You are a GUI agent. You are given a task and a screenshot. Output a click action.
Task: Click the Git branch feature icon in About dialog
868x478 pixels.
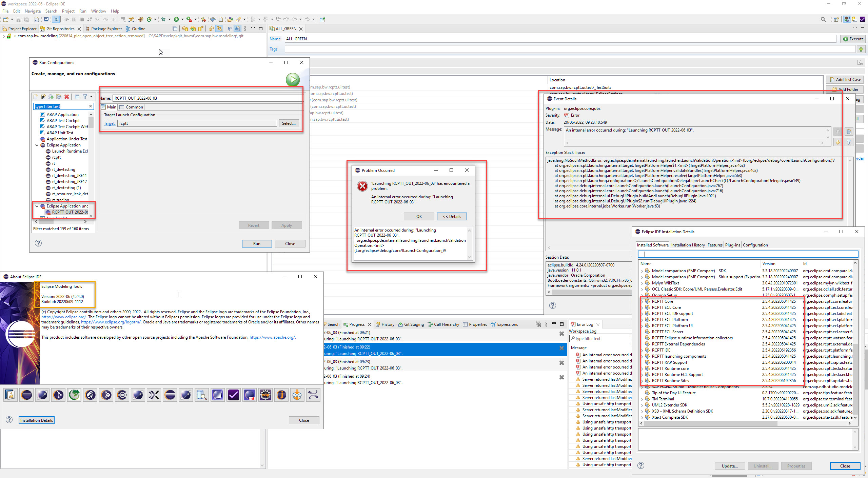[x=58, y=395]
